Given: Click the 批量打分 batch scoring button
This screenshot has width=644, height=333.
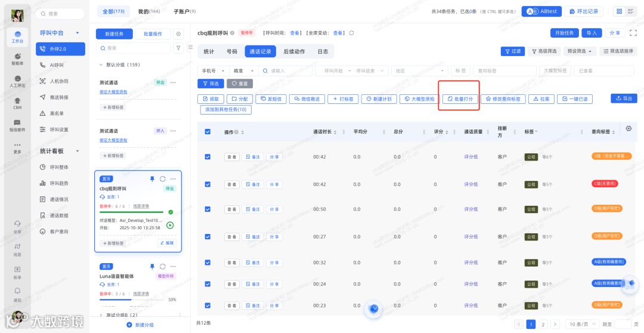Looking at the screenshot, I should click(460, 99).
